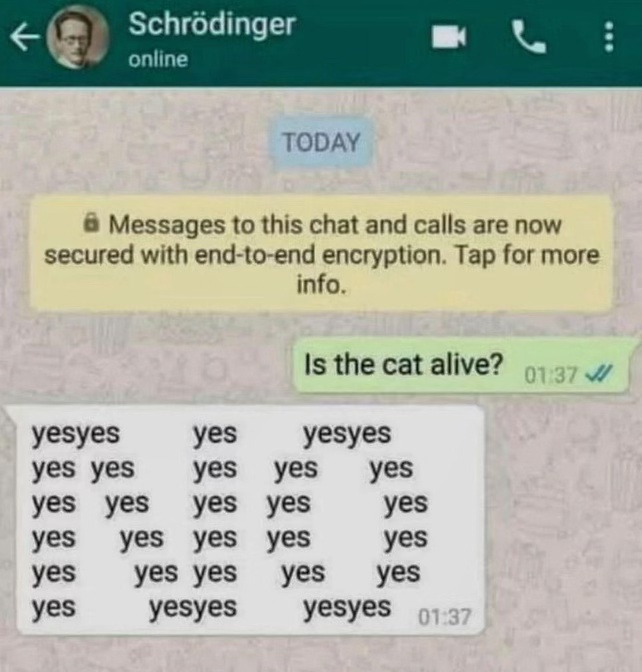The image size is (642, 672).
Task: Click the lock icon in encryption notice
Action: [90, 223]
